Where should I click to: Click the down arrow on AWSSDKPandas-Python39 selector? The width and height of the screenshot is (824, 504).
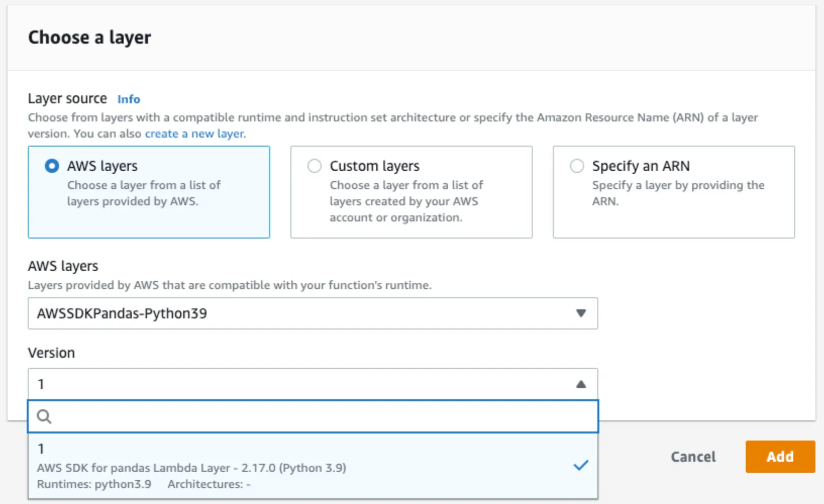581,314
